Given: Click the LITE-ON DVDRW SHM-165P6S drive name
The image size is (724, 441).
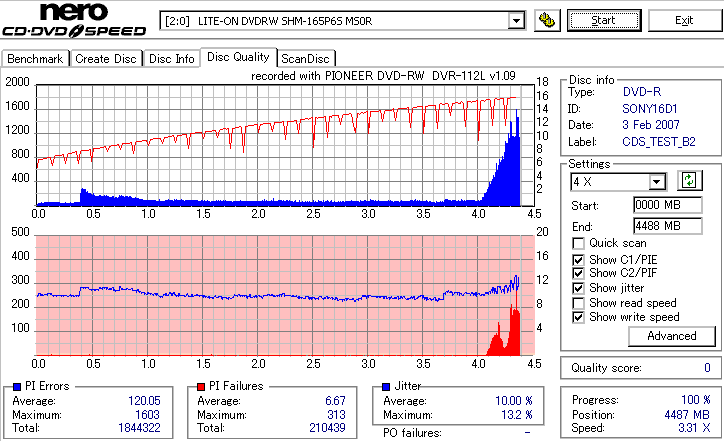Looking at the screenshot, I should [x=285, y=21].
